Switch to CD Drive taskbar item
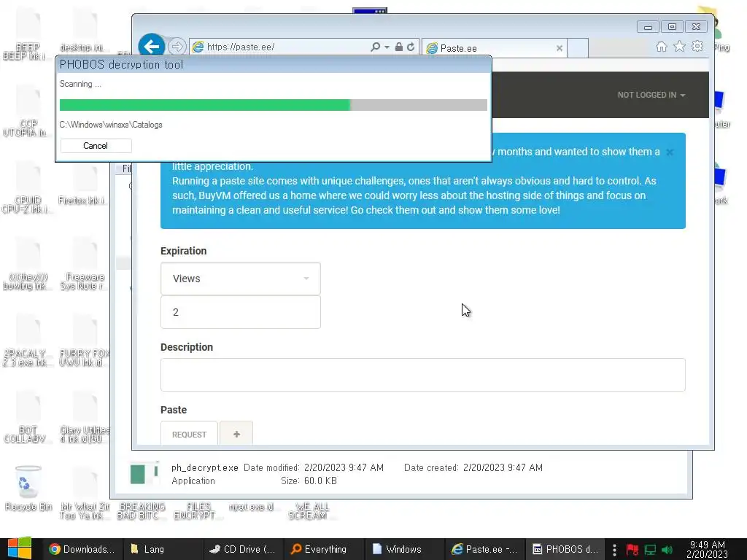This screenshot has width=747, height=560. pyautogui.click(x=244, y=549)
